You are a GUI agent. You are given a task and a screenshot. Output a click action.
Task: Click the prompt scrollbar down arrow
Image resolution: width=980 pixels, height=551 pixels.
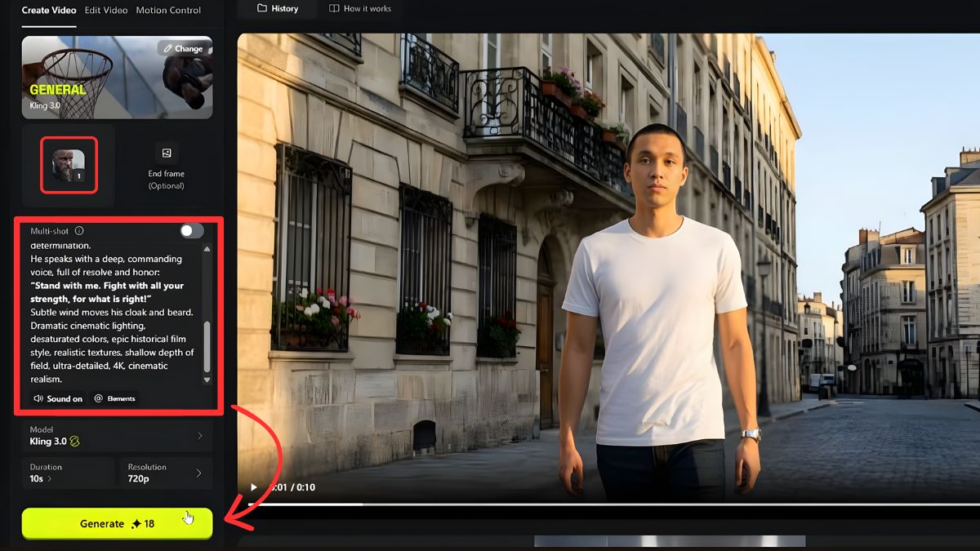click(207, 380)
